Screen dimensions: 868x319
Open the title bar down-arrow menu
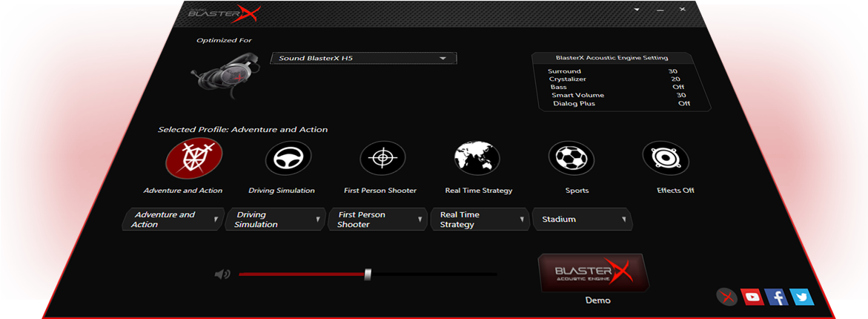[x=637, y=10]
